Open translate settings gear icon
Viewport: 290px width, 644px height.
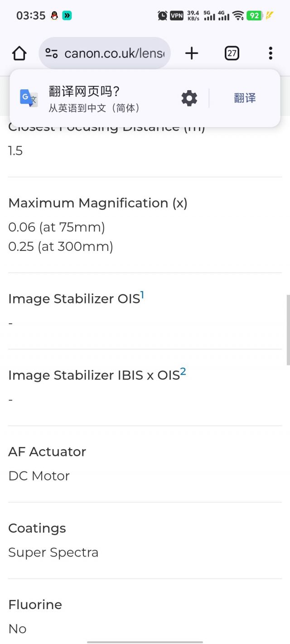(x=189, y=98)
